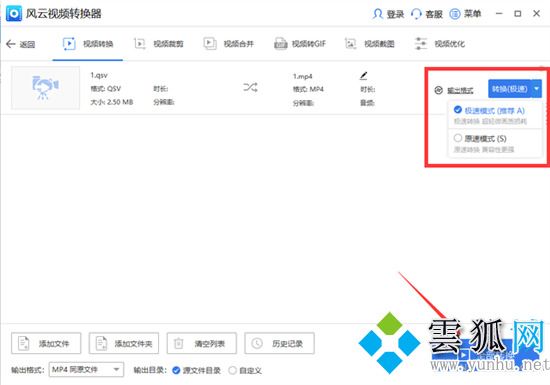Viewport: 550px width, 385px height.
Task: Click the 添加文件 button
Action: point(46,343)
